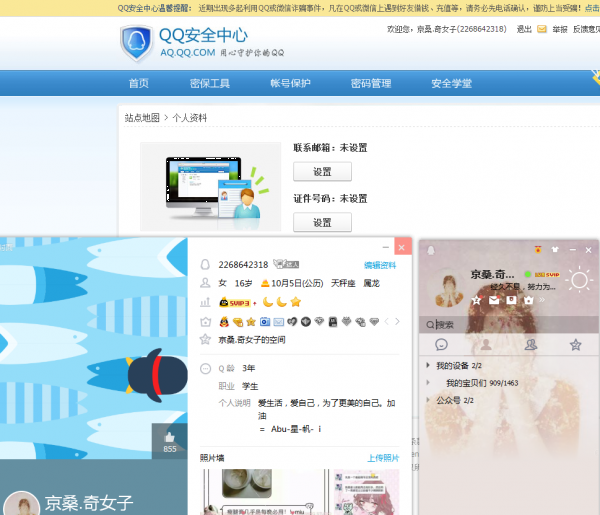Click green online status dot in QQ panel

[x=527, y=274]
